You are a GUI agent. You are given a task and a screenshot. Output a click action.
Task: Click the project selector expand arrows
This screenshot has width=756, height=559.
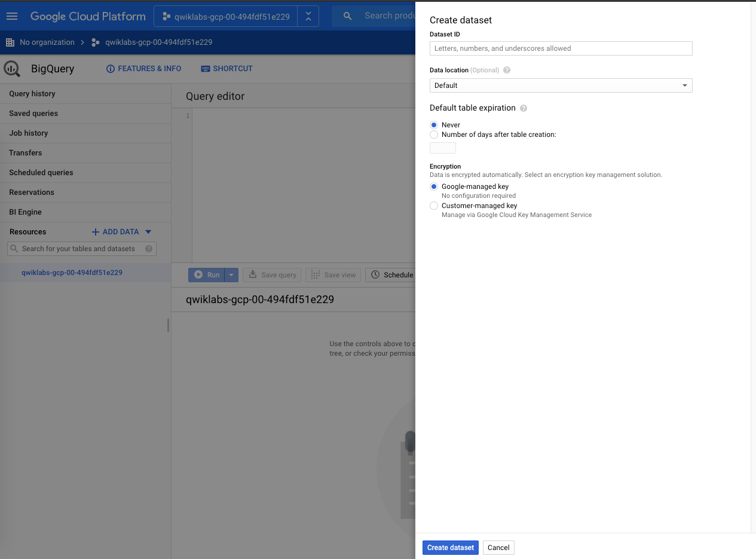[308, 16]
